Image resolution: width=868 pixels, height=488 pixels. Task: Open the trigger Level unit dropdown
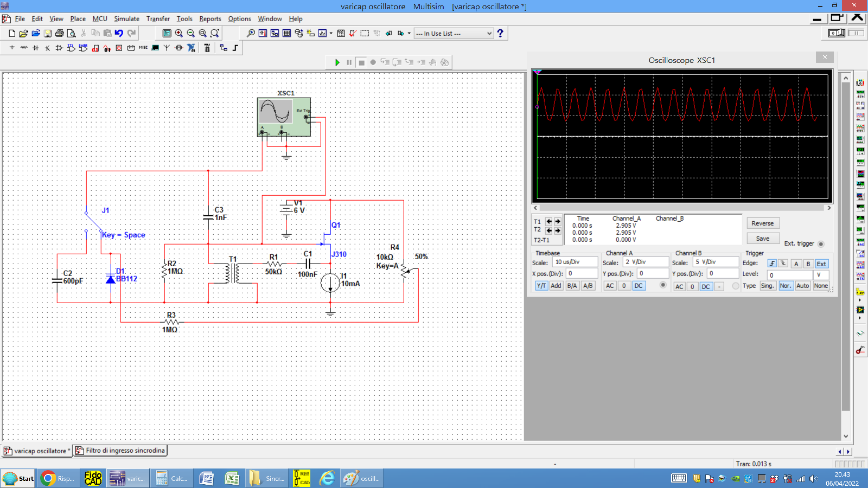pyautogui.click(x=821, y=275)
